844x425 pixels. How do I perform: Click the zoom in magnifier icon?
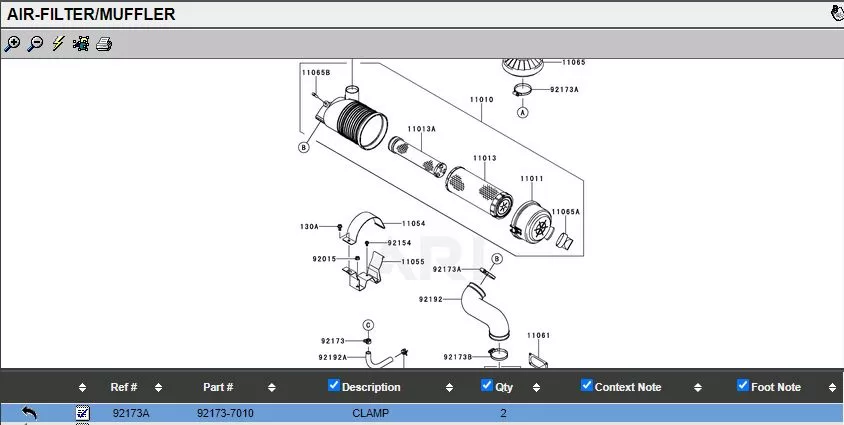13,44
